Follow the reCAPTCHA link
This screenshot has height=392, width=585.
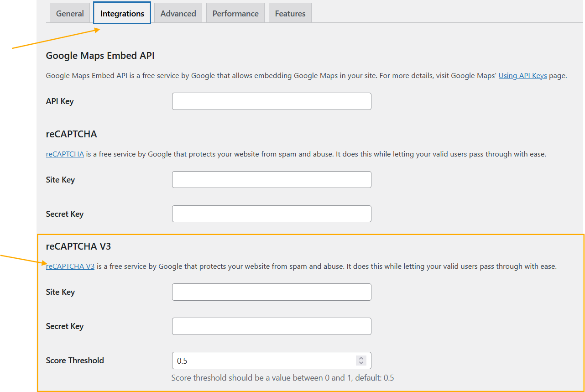[x=65, y=154]
